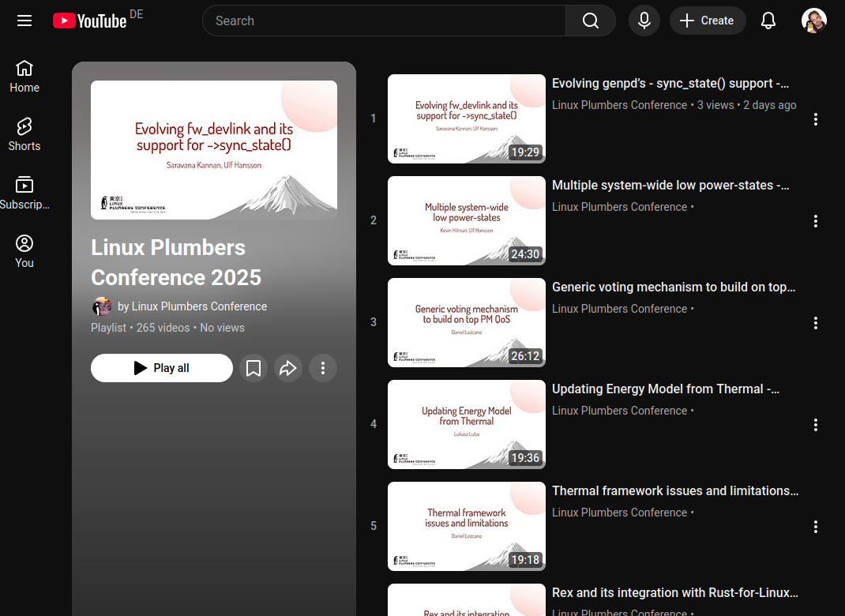Open Subscriptions in sidebar
The height and width of the screenshot is (616, 845).
click(24, 193)
